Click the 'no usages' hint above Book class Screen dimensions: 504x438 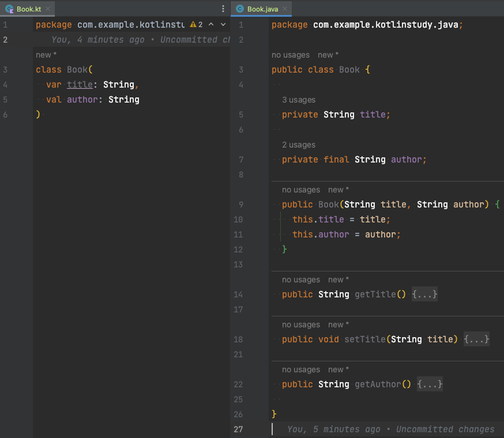pos(291,55)
